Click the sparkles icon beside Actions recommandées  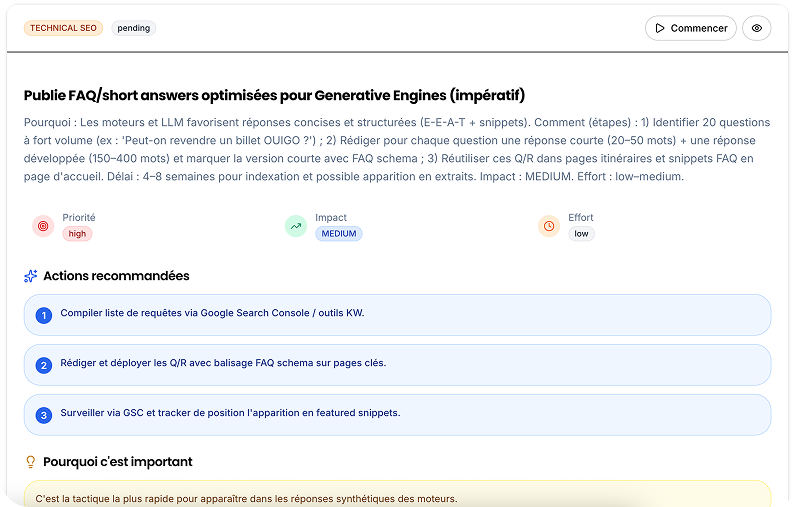pos(31,276)
